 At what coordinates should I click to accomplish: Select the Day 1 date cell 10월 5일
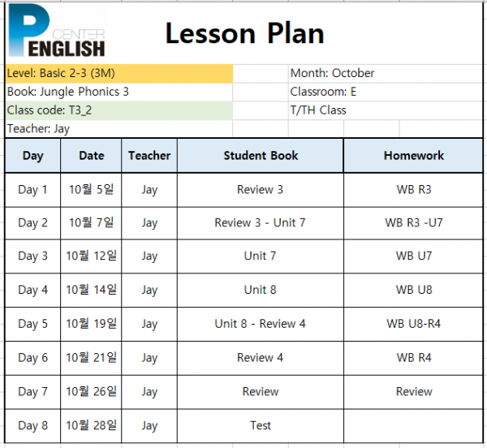point(91,190)
